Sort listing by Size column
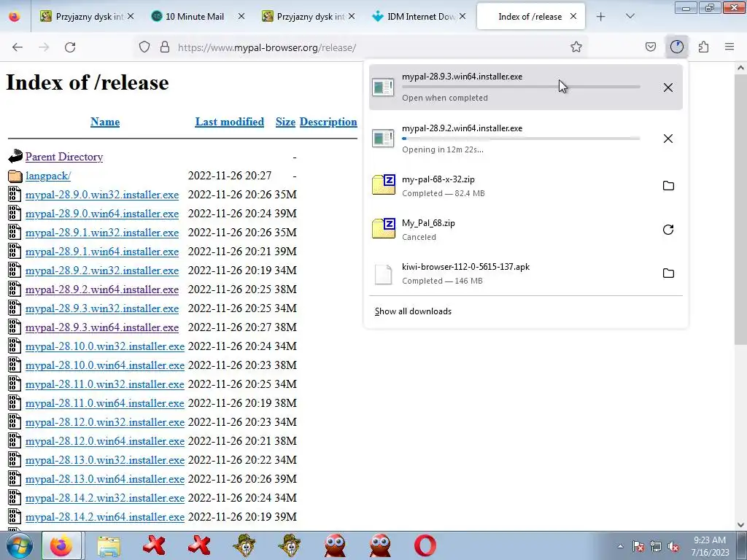 285,122
